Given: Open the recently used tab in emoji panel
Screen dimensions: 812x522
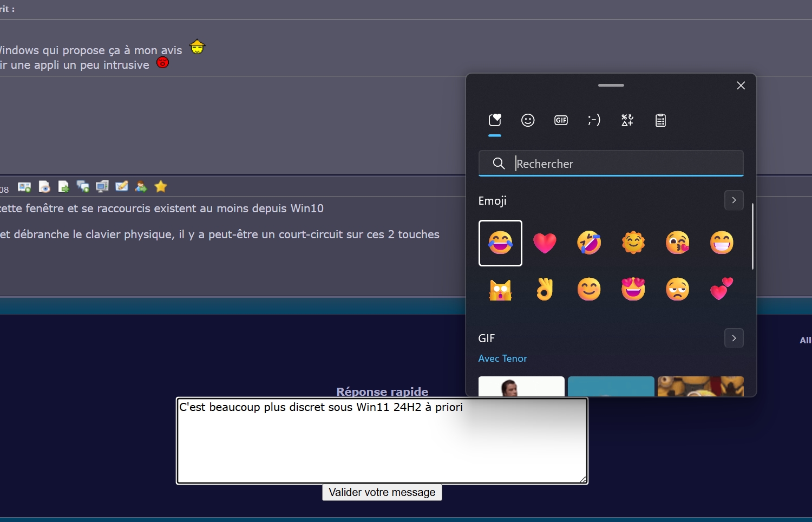Looking at the screenshot, I should tap(495, 120).
